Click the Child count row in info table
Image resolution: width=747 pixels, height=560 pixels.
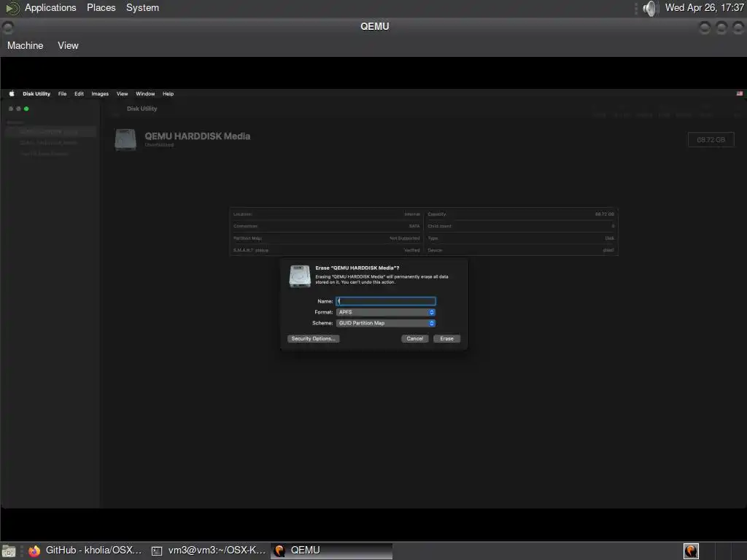pyautogui.click(x=521, y=226)
